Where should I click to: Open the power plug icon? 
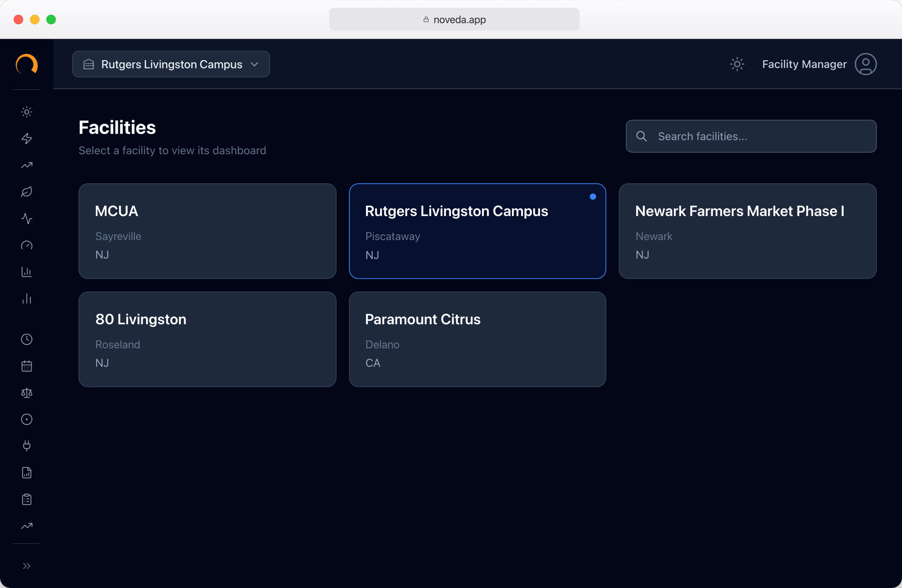[x=27, y=446]
